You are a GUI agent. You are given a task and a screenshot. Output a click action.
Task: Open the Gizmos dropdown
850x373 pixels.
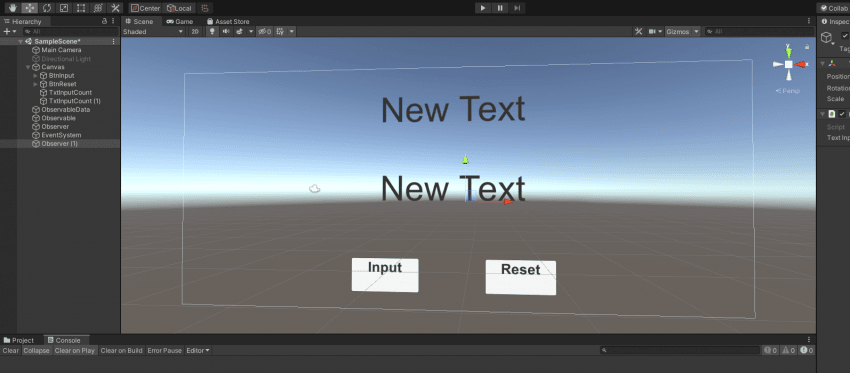682,31
